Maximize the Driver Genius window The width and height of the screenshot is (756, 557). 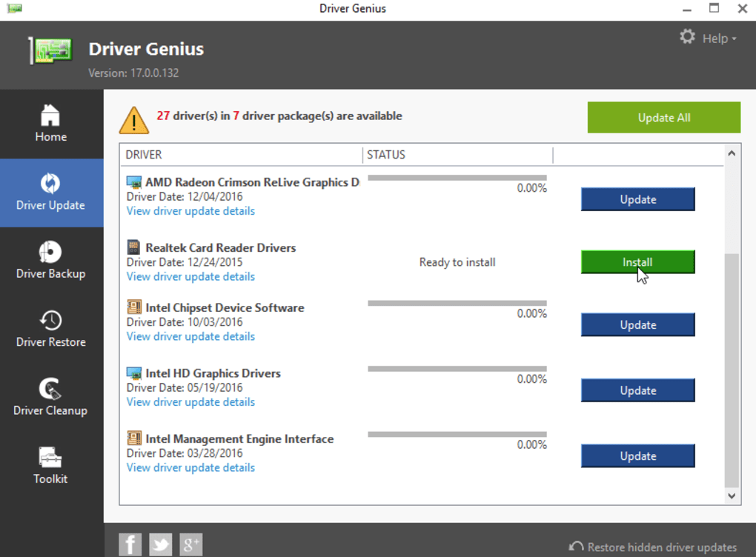(x=714, y=8)
